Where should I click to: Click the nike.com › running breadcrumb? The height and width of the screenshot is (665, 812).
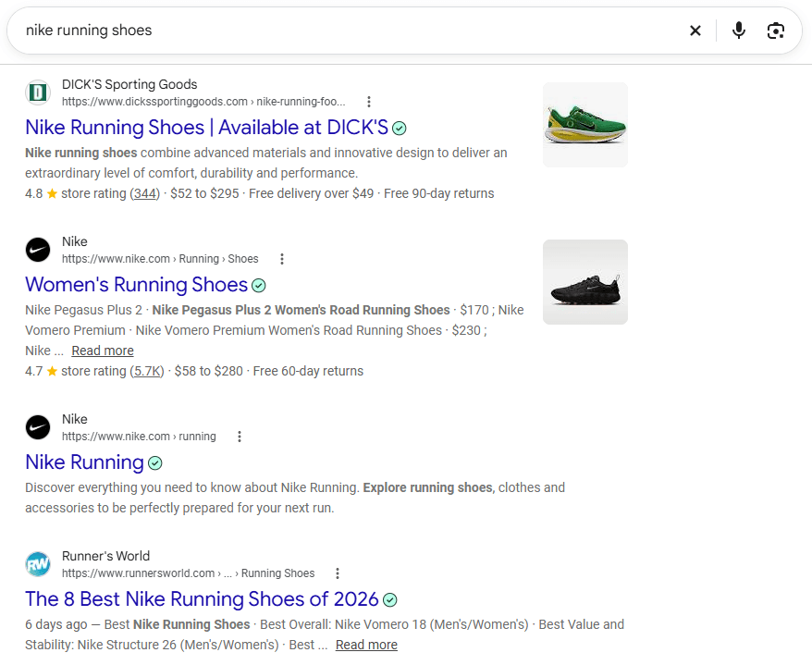(139, 437)
